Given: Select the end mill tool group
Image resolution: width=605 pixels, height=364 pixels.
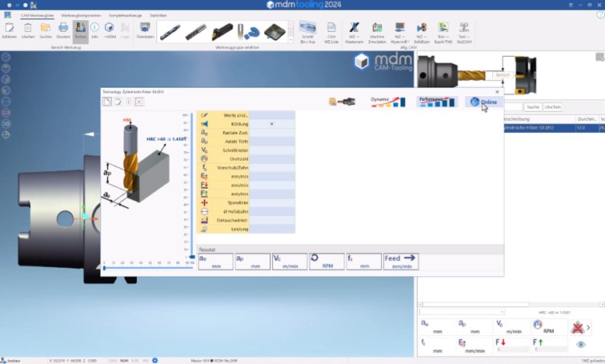Looking at the screenshot, I should (x=195, y=32).
